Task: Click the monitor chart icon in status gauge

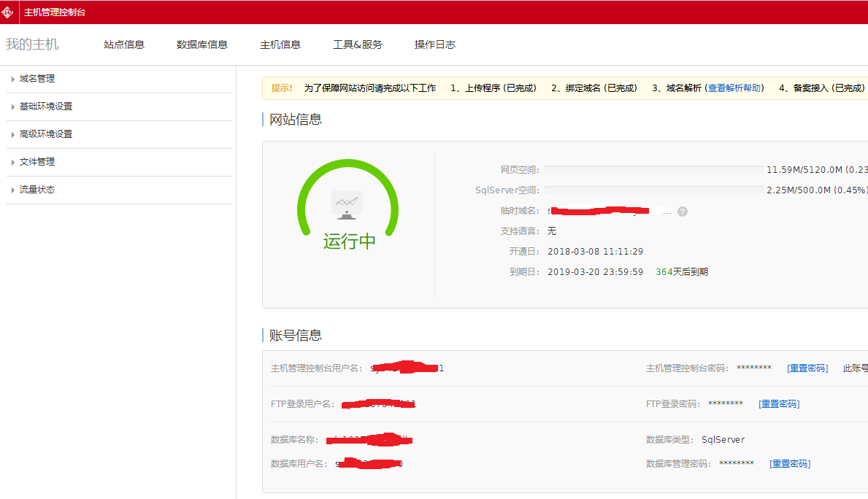Action: 347,205
